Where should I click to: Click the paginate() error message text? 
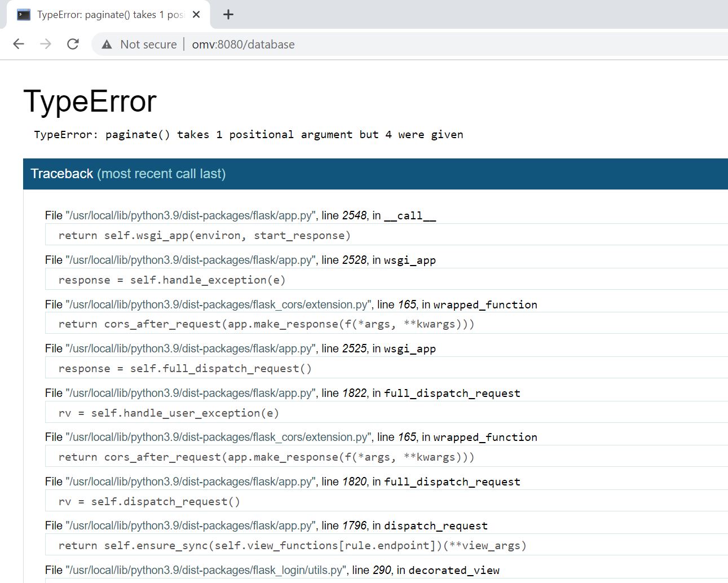pos(248,134)
